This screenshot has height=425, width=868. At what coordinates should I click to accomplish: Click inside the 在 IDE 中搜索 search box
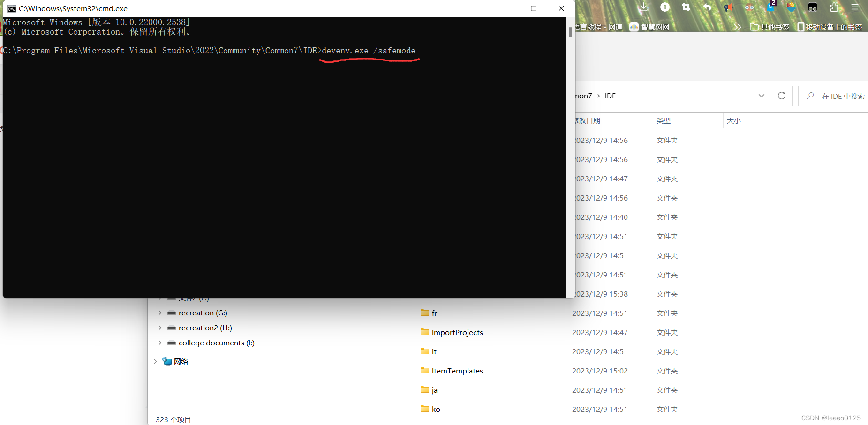coord(839,96)
